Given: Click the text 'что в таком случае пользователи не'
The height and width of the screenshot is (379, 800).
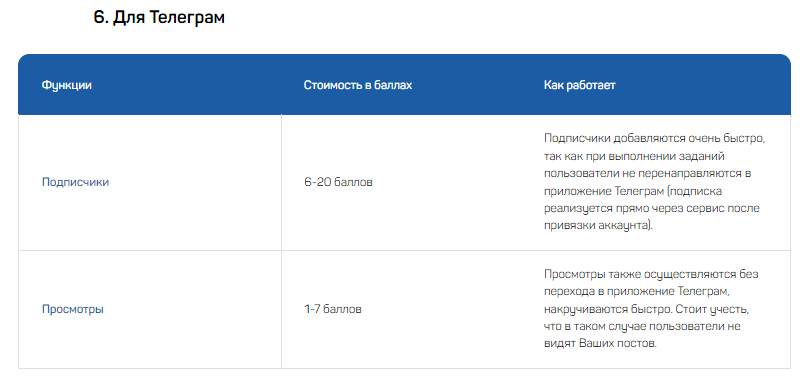Looking at the screenshot, I should pos(642,326).
